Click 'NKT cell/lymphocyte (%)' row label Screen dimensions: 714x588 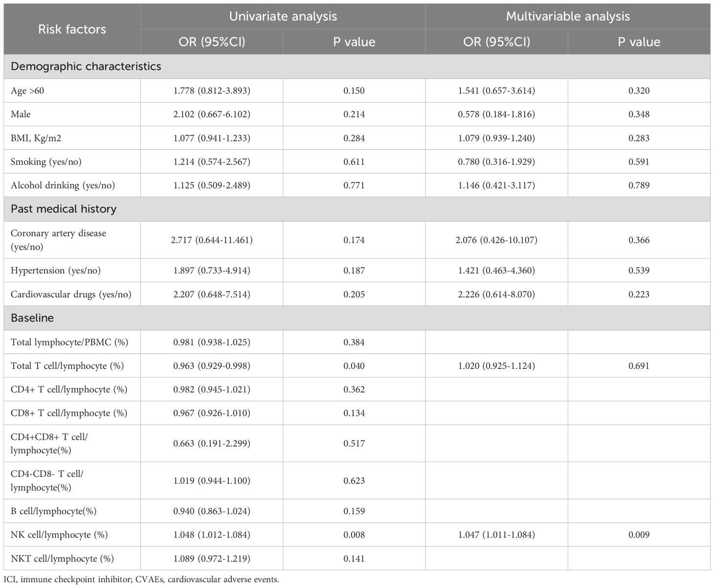click(x=62, y=558)
